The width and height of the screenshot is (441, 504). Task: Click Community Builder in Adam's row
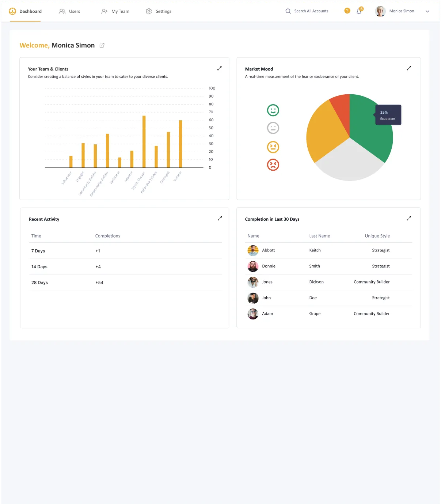pos(372,314)
